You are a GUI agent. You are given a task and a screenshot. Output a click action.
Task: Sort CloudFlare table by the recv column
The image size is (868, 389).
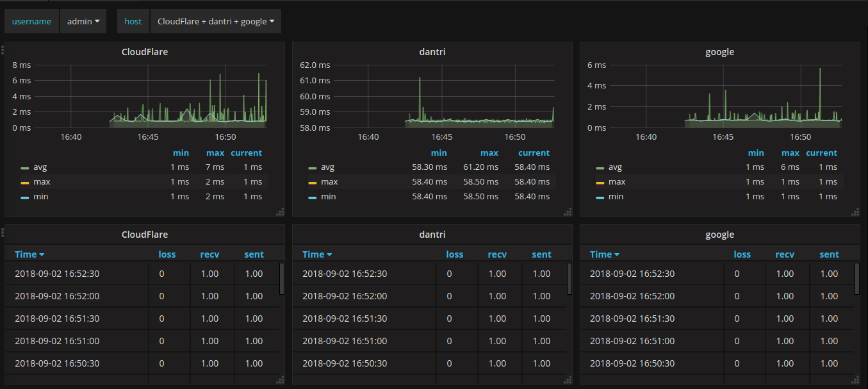(209, 254)
